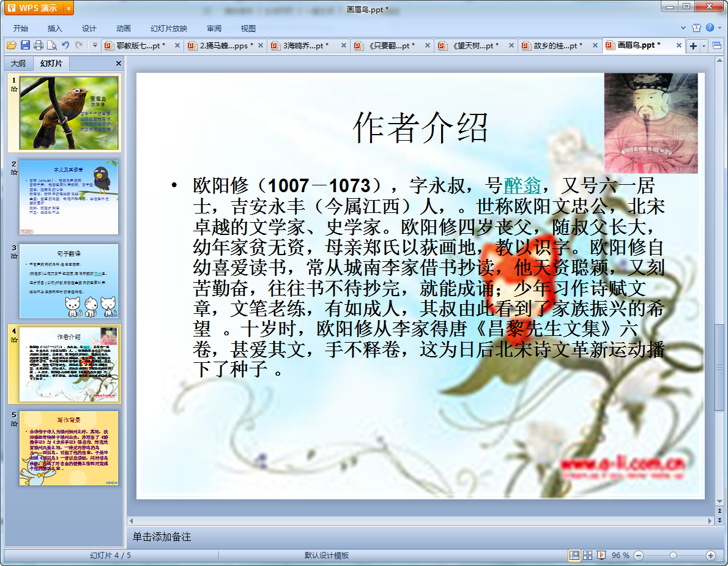Open the 视图 ribbon tab
728x566 pixels.
click(248, 28)
